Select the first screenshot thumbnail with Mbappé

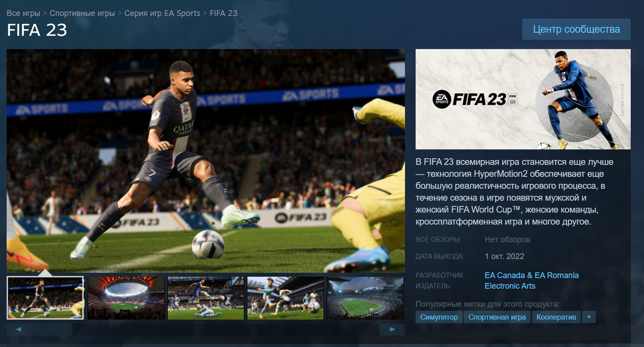[45, 298]
